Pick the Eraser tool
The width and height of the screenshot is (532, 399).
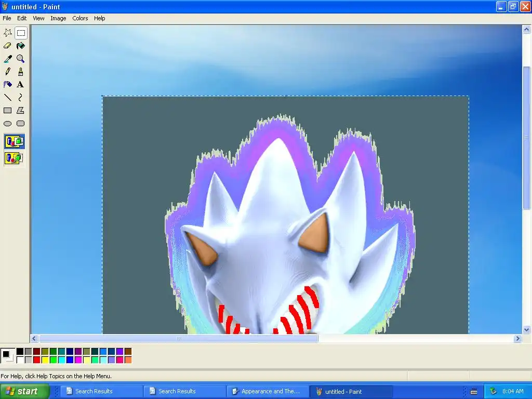(x=7, y=46)
